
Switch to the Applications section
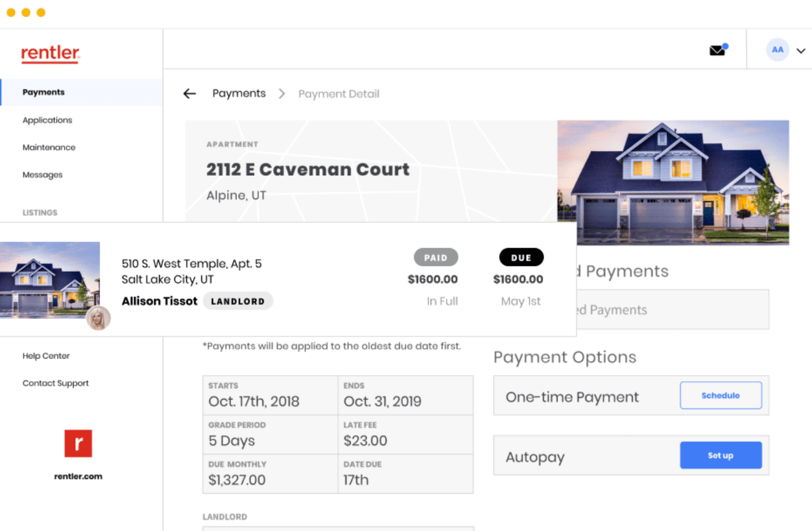click(x=47, y=120)
